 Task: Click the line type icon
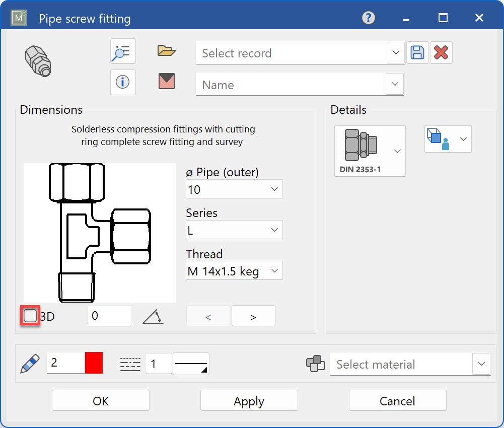click(130, 364)
